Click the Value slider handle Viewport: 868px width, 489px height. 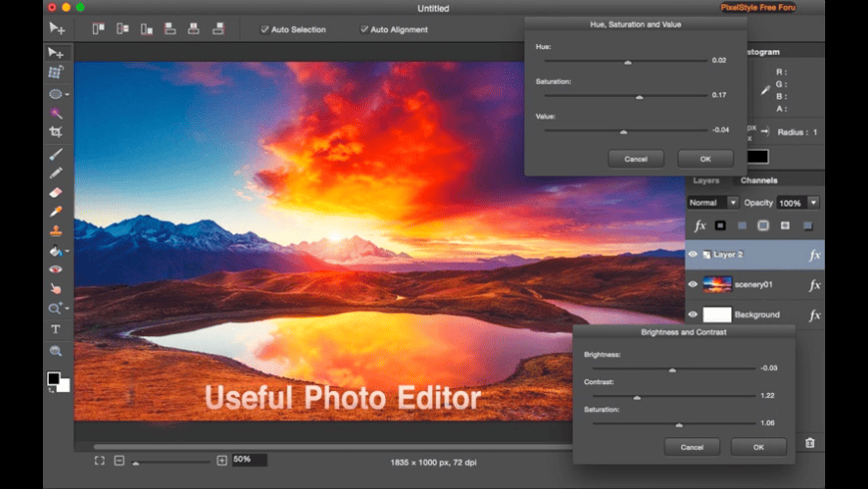tap(624, 132)
